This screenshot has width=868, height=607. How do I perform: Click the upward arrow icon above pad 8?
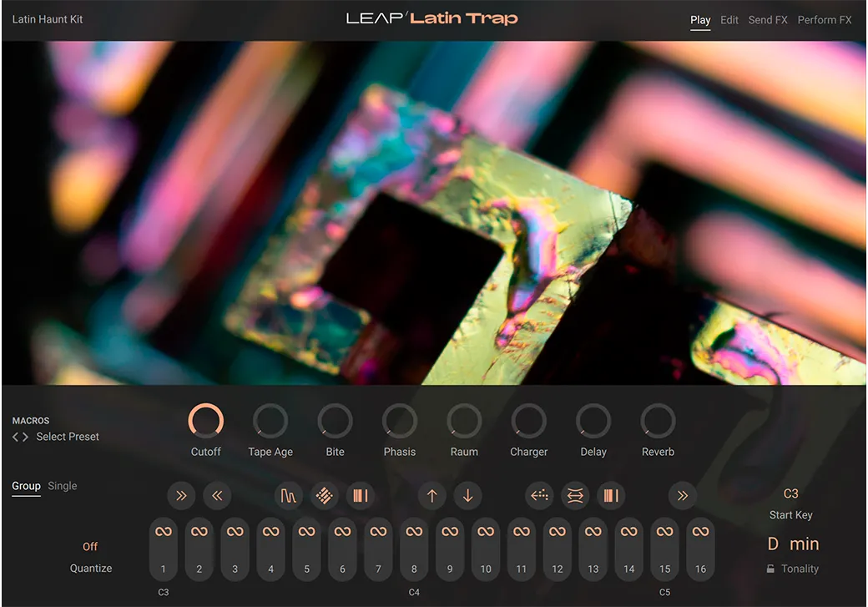(431, 496)
